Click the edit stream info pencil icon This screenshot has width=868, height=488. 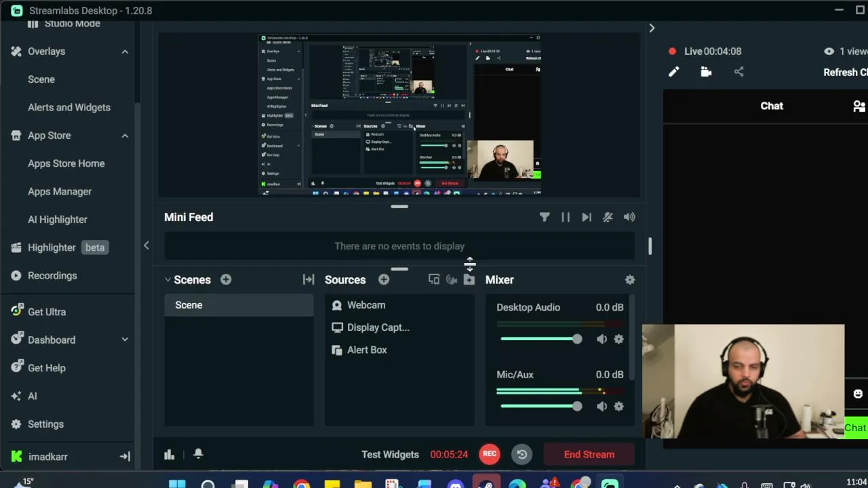[x=673, y=72]
